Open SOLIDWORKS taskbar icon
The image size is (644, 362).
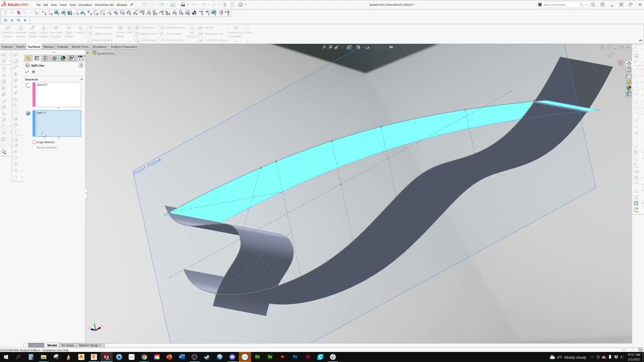(x=106, y=357)
